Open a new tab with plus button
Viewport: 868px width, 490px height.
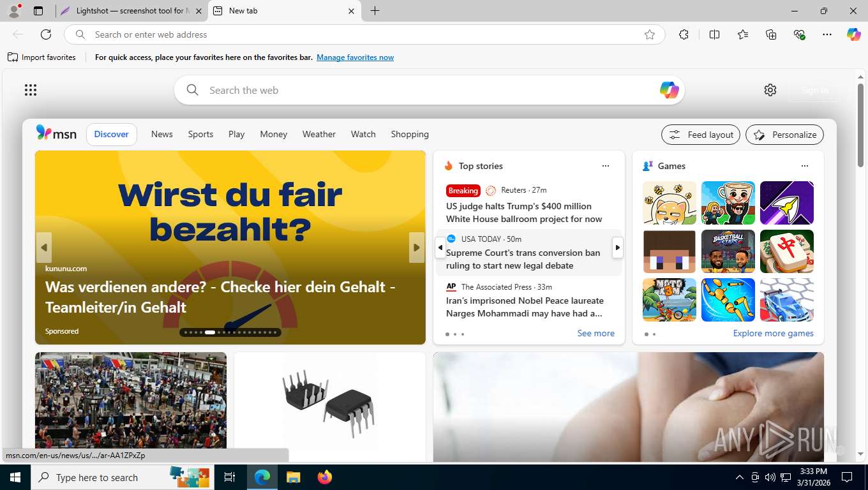click(x=375, y=11)
